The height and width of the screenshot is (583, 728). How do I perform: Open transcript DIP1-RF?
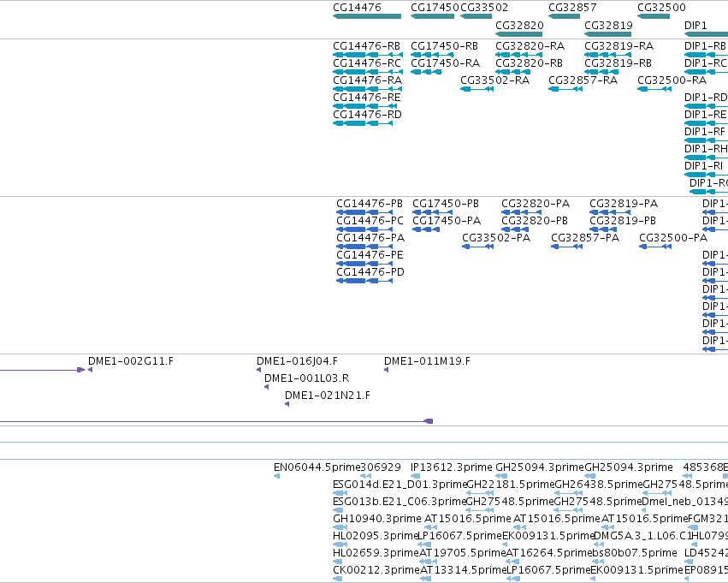706,140
